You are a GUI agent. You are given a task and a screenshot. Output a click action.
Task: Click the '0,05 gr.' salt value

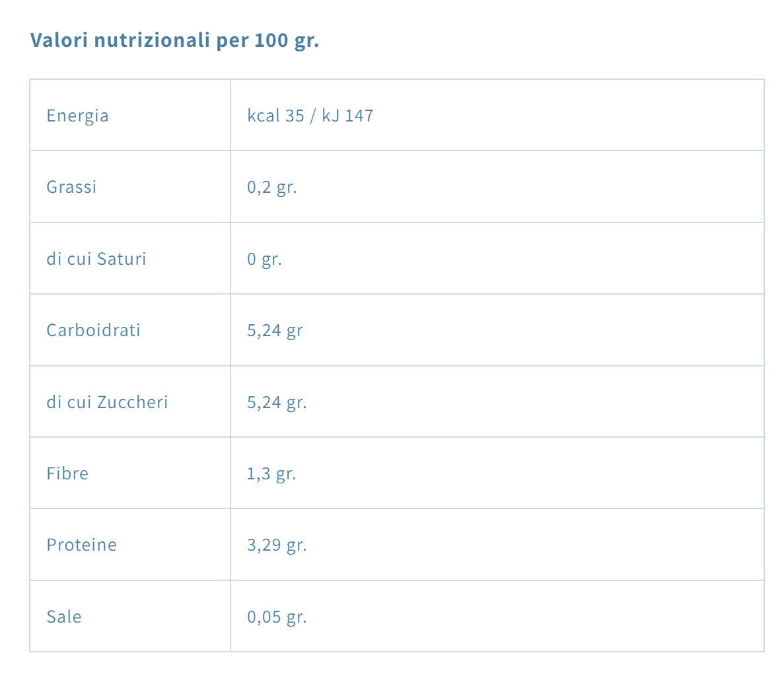[x=277, y=617]
